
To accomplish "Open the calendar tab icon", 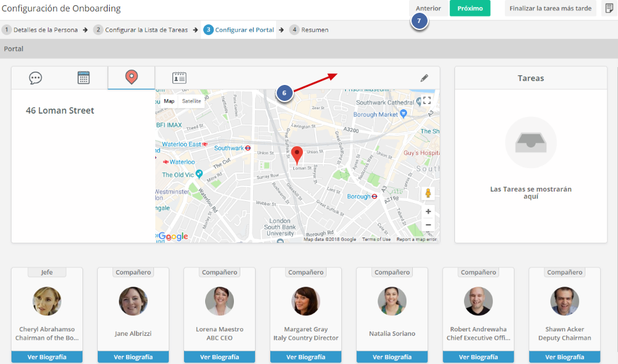I will pos(84,78).
